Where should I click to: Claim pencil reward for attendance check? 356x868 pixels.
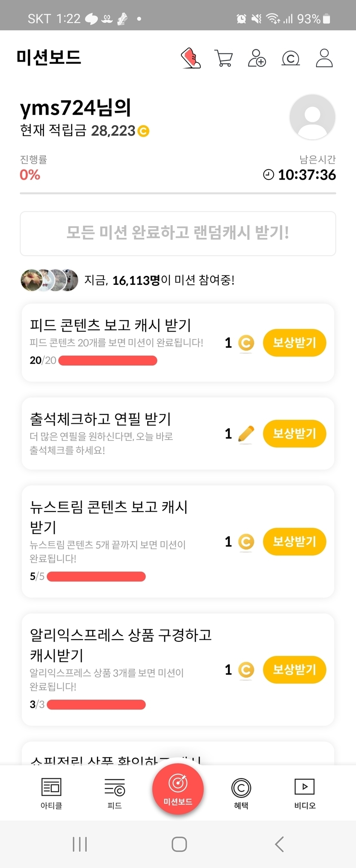(x=294, y=434)
